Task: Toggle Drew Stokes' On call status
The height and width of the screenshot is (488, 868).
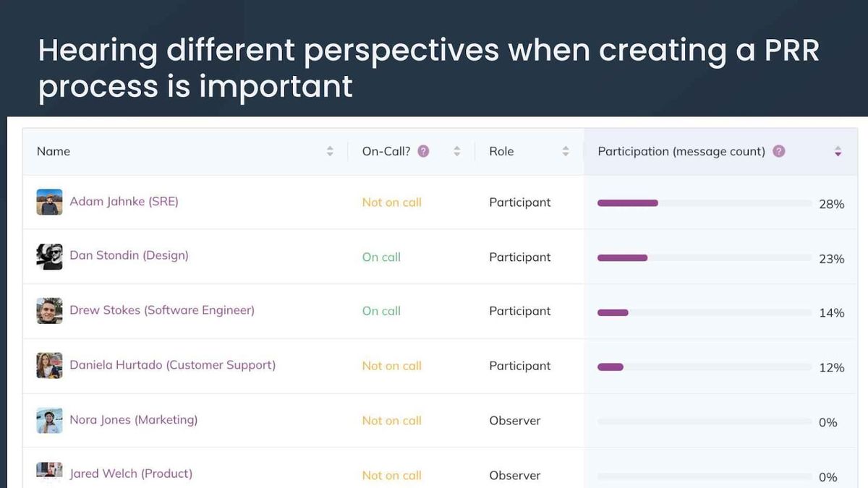Action: coord(381,311)
